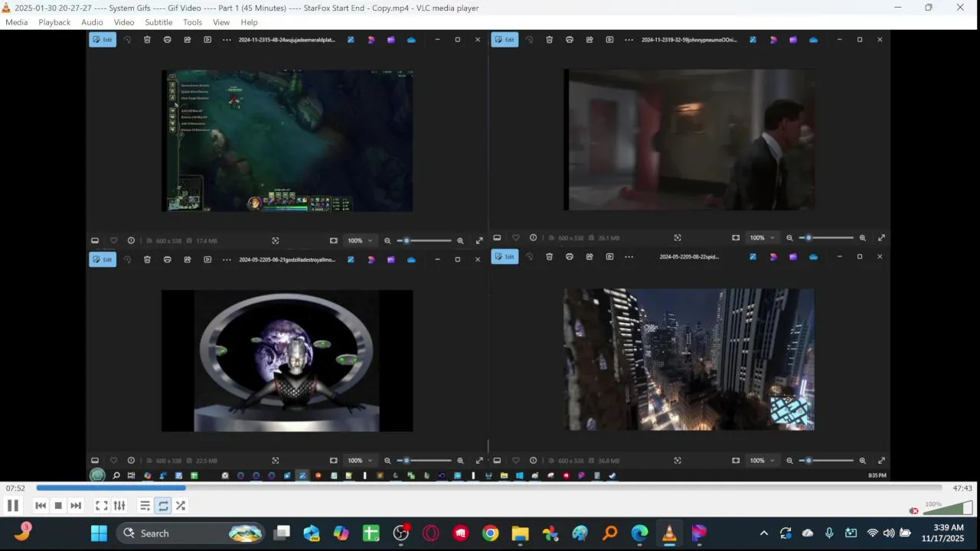The height and width of the screenshot is (551, 980).
Task: Open VLC extended settings
Action: point(119,505)
